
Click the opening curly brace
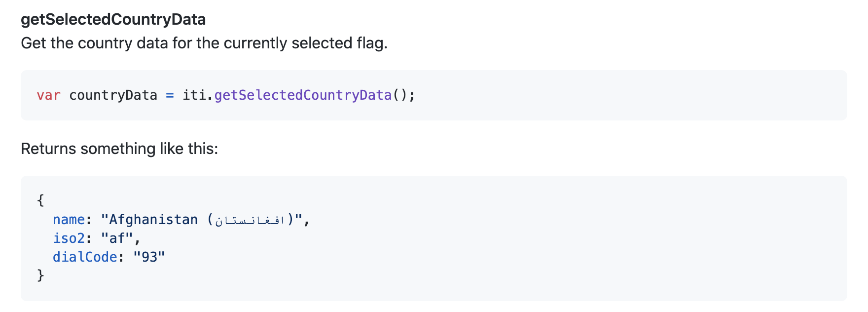tap(40, 200)
